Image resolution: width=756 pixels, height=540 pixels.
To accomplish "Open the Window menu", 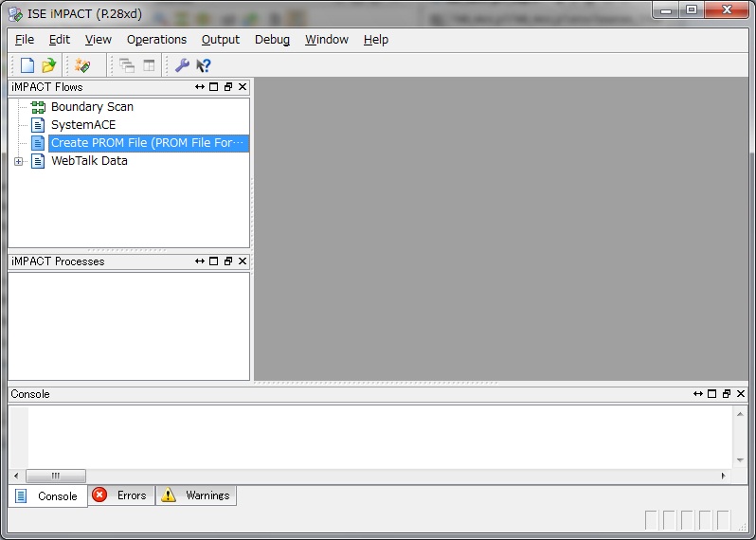I will pos(327,40).
